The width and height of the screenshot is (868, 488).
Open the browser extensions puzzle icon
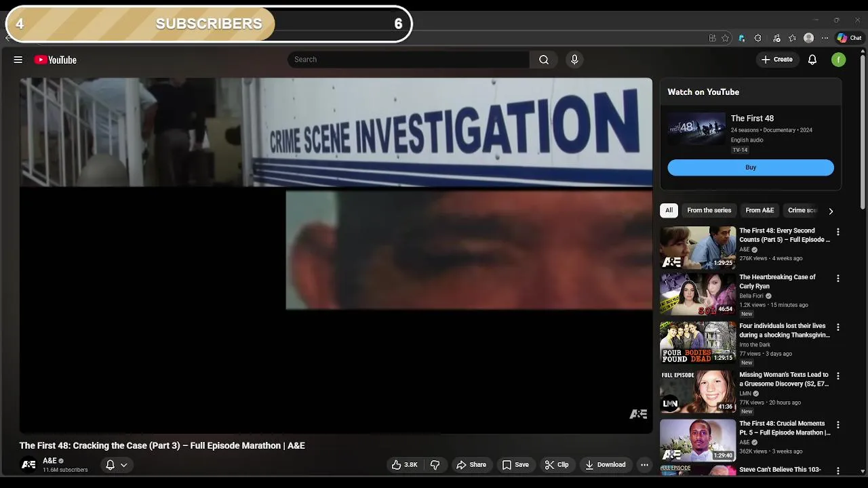[x=758, y=38]
